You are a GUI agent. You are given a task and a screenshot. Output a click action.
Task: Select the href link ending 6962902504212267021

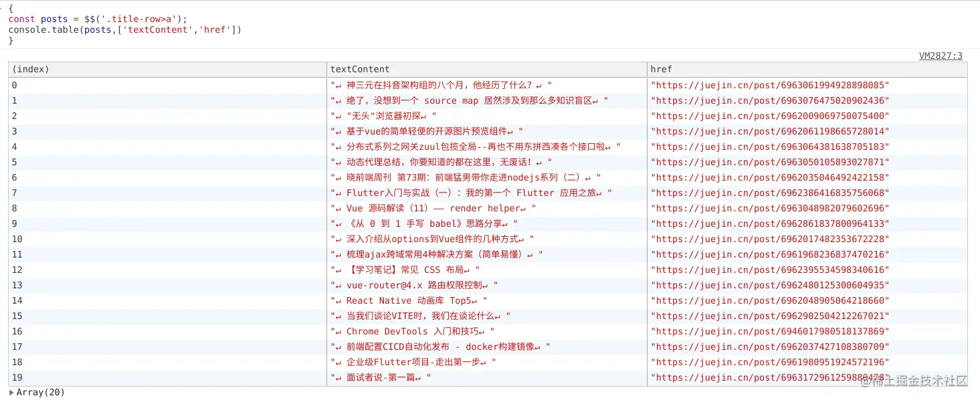[x=771, y=316]
